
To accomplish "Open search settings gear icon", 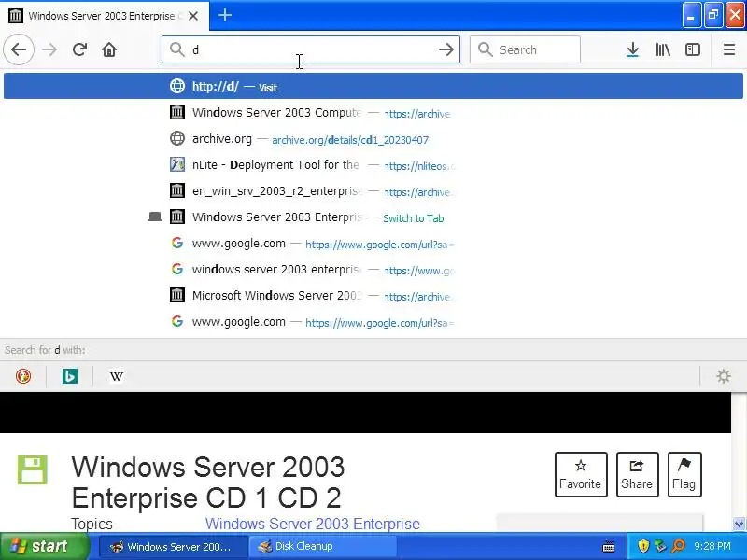I will pyautogui.click(x=724, y=376).
